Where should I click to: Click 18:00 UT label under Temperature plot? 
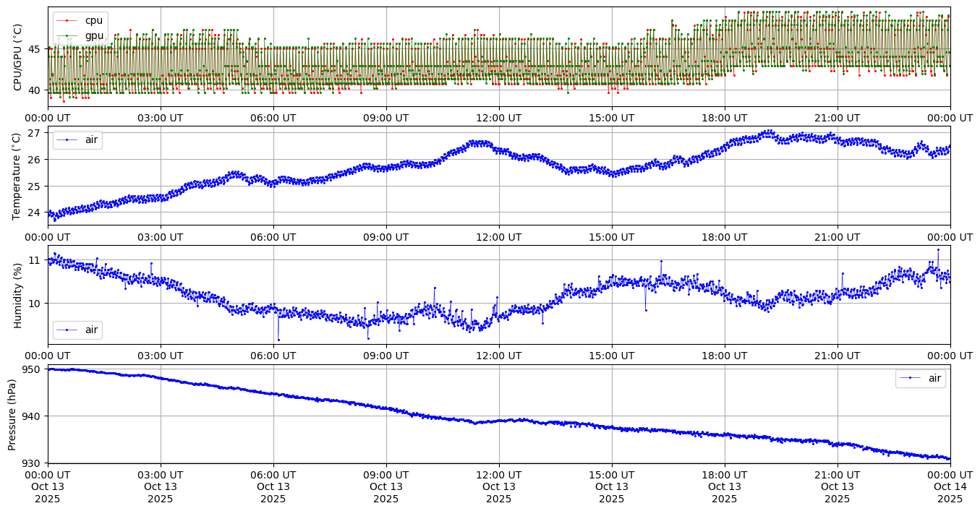tap(725, 236)
